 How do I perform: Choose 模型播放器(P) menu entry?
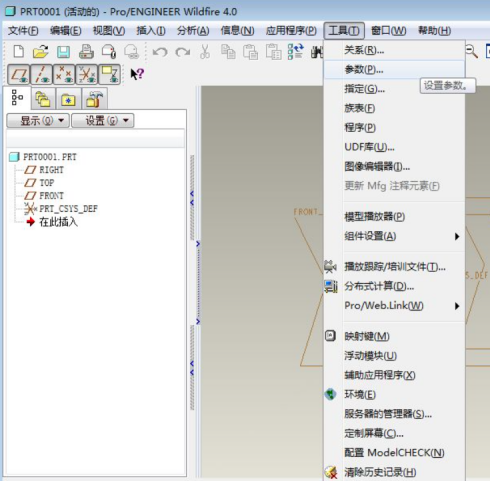click(394, 217)
